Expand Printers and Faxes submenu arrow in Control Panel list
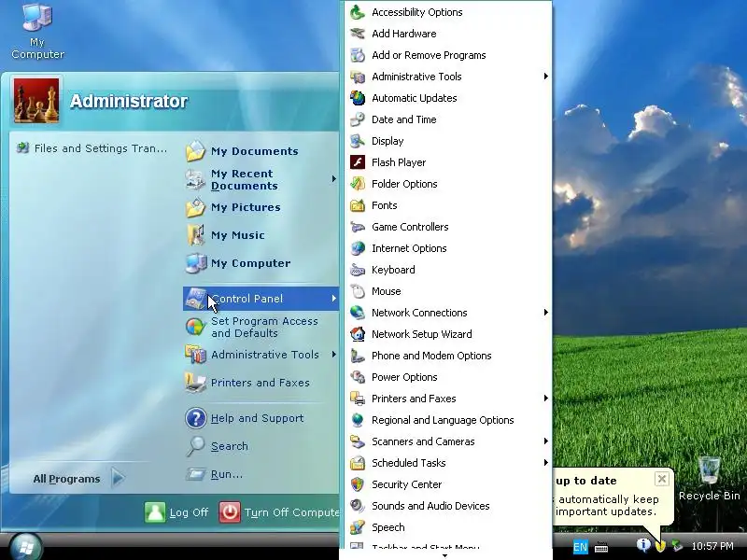 (546, 399)
